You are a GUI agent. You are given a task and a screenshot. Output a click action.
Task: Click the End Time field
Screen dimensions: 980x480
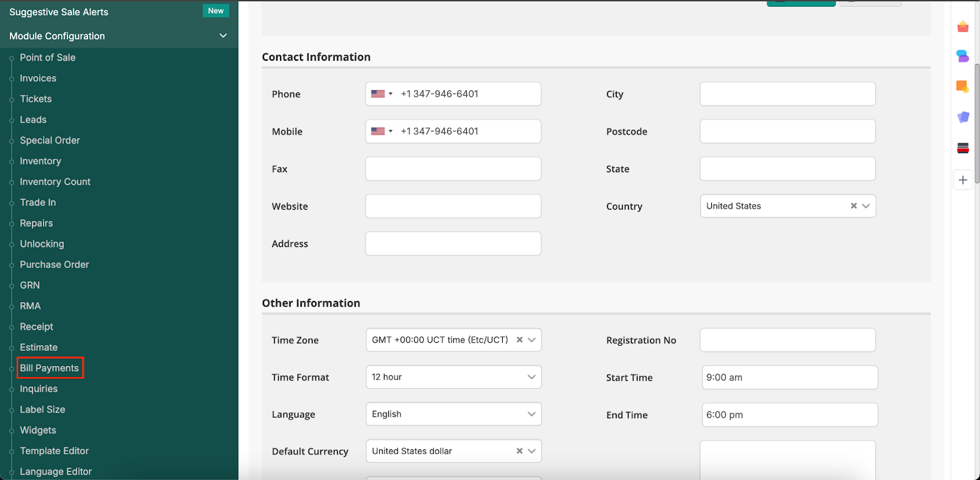click(790, 415)
